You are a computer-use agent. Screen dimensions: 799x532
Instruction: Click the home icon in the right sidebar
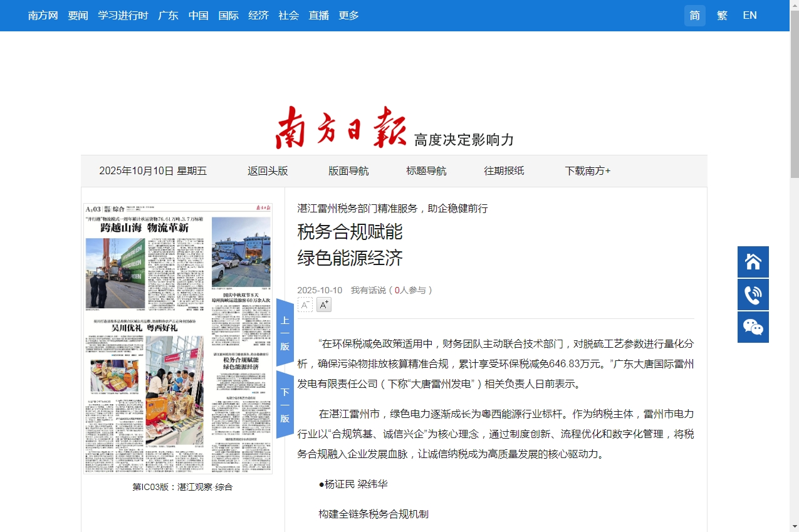click(x=753, y=261)
